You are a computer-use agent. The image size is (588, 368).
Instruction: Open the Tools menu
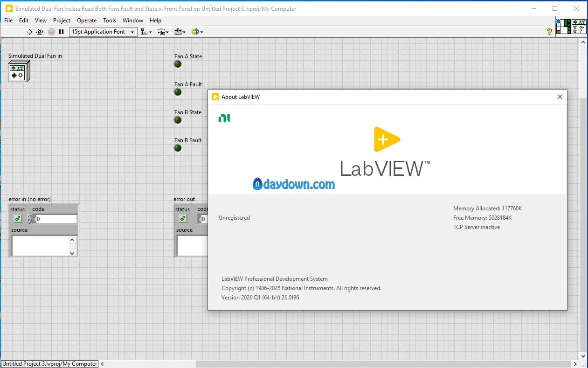click(x=110, y=21)
